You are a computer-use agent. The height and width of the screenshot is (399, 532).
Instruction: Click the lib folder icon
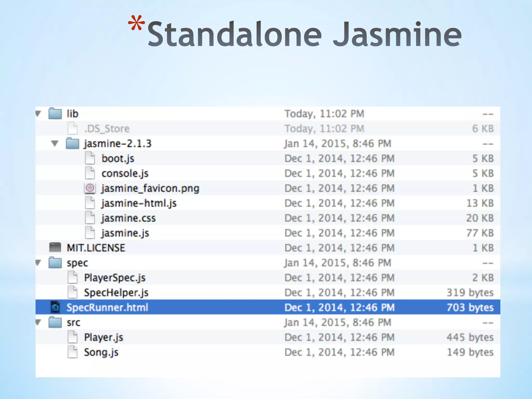[x=55, y=114]
